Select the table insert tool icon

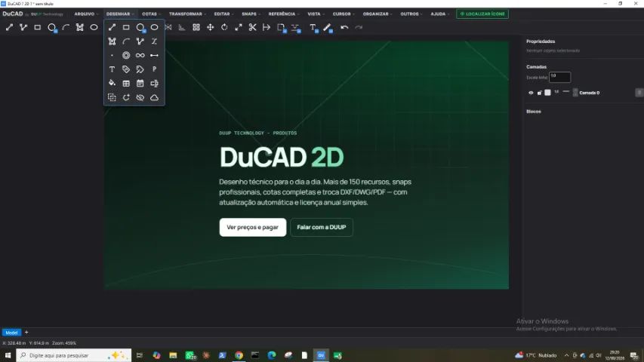[126, 83]
